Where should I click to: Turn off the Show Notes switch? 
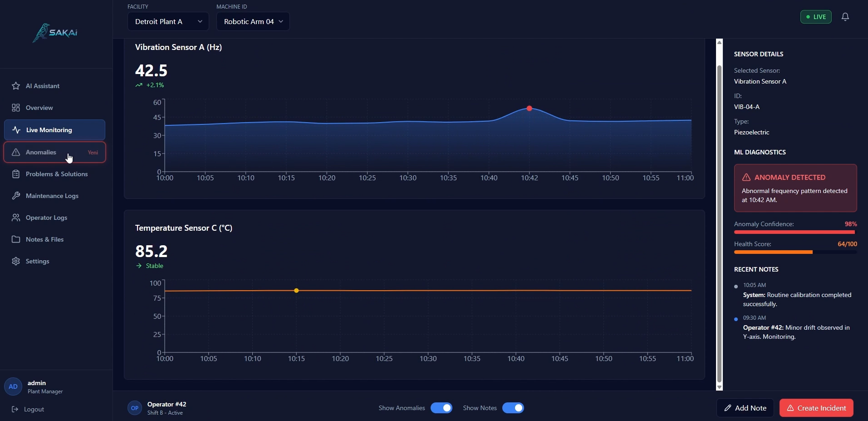click(513, 408)
